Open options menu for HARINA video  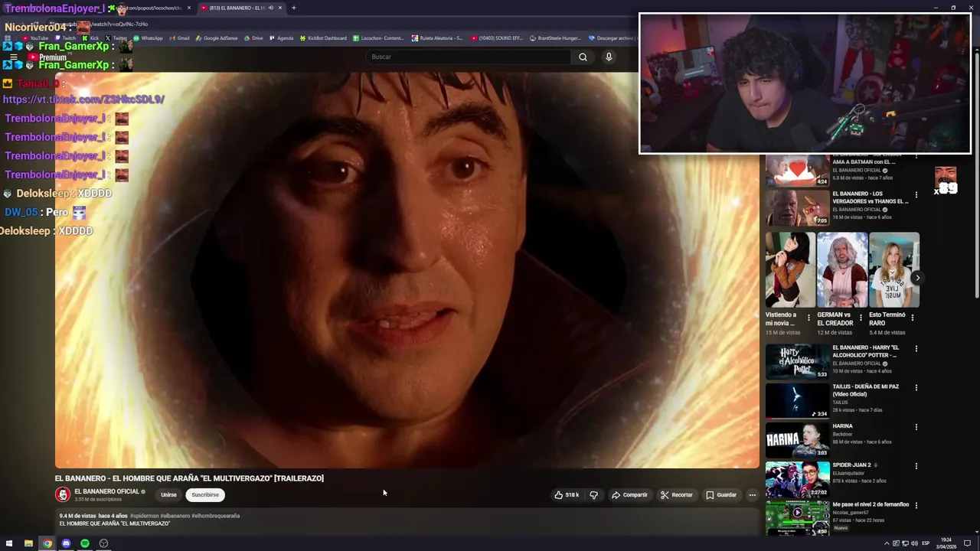tap(916, 427)
